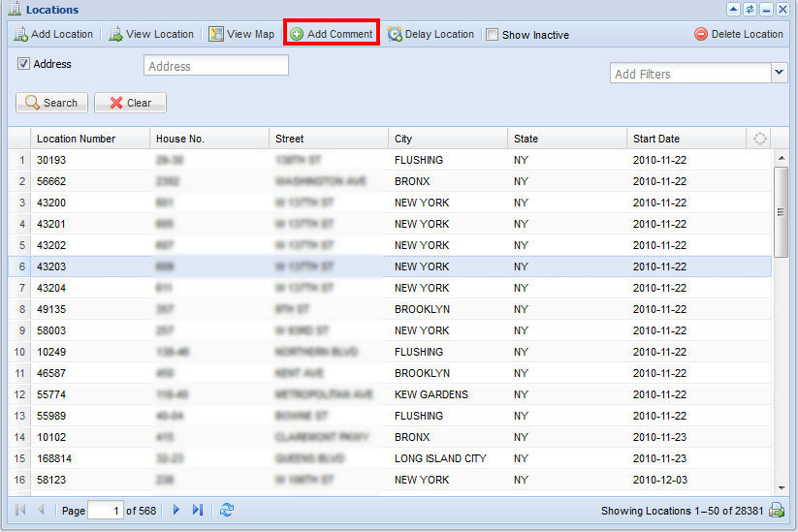
Task: Select location number 56662
Action: tap(51, 181)
